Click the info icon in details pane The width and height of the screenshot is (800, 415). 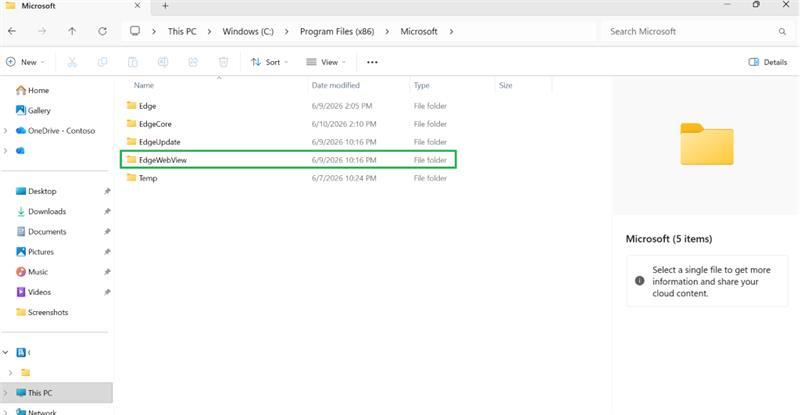pos(639,281)
